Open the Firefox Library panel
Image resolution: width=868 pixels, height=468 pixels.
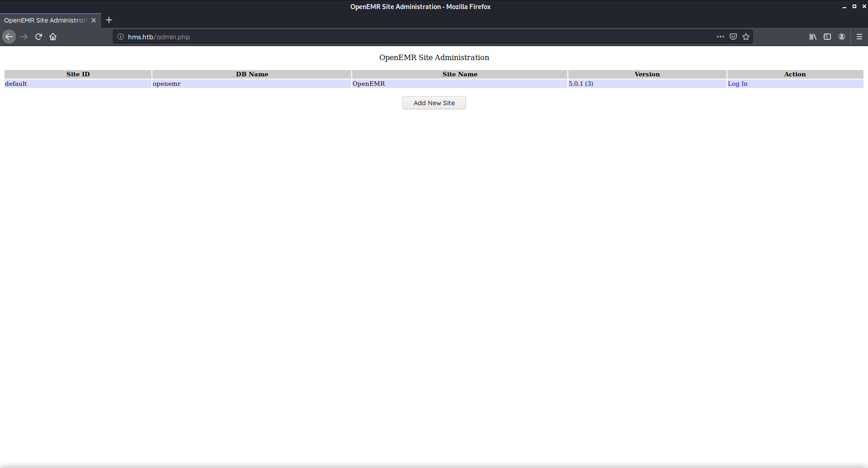(812, 37)
